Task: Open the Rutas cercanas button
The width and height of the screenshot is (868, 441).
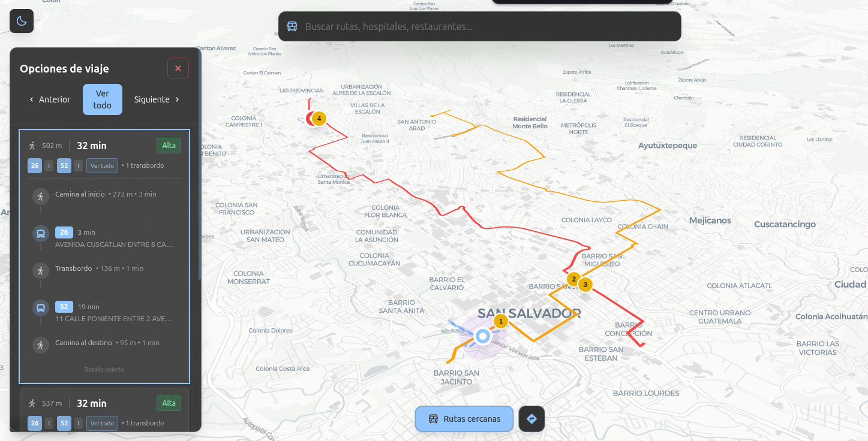Action: (464, 419)
